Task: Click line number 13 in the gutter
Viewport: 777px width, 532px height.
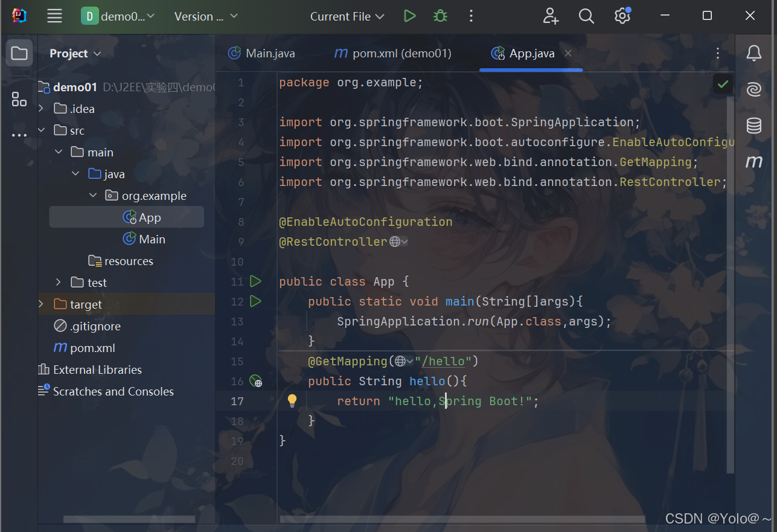Action: (237, 321)
